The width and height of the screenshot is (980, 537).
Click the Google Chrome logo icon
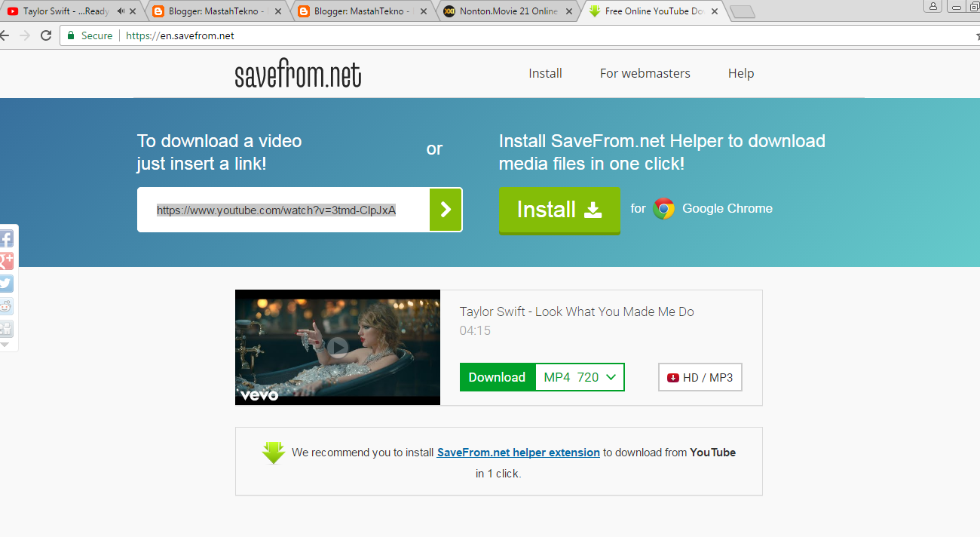663,209
